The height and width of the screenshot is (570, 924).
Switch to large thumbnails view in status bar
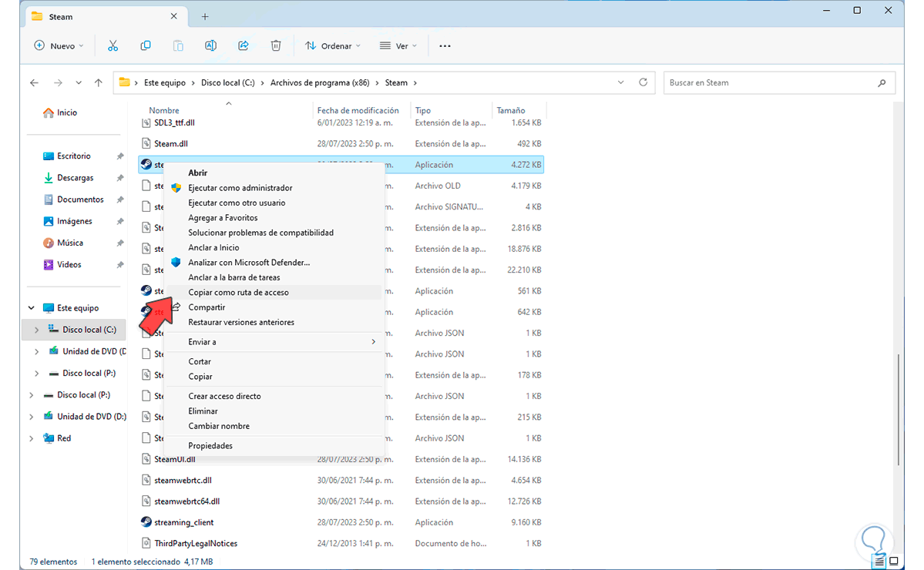893,562
